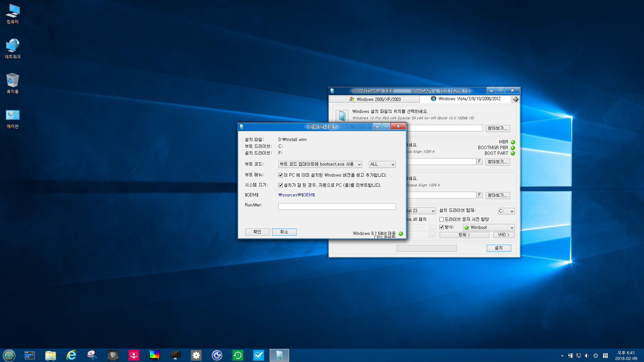Click the 설치 install button
This screenshot has width=644, height=362.
click(x=499, y=248)
